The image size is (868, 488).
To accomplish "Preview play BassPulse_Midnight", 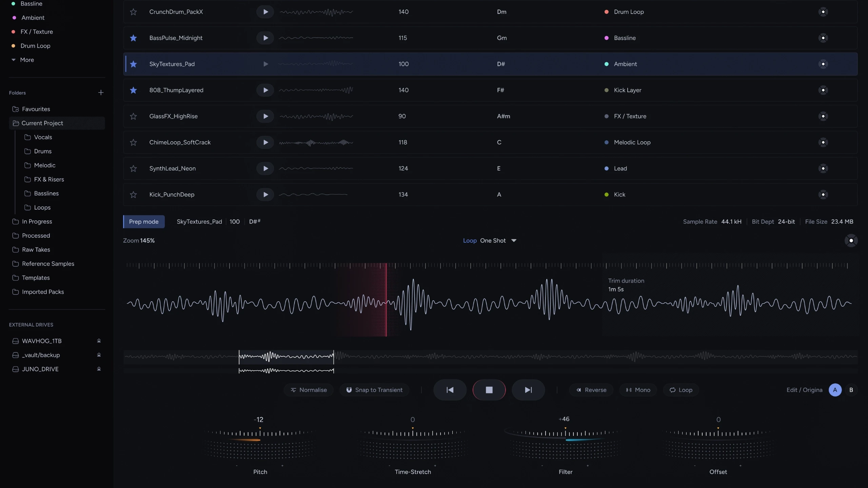I will pos(265,38).
